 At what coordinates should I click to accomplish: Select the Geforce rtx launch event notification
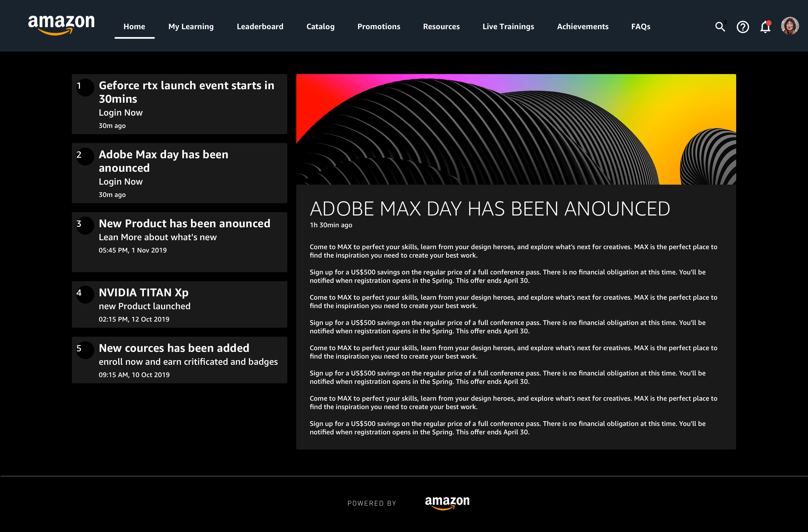click(x=179, y=104)
